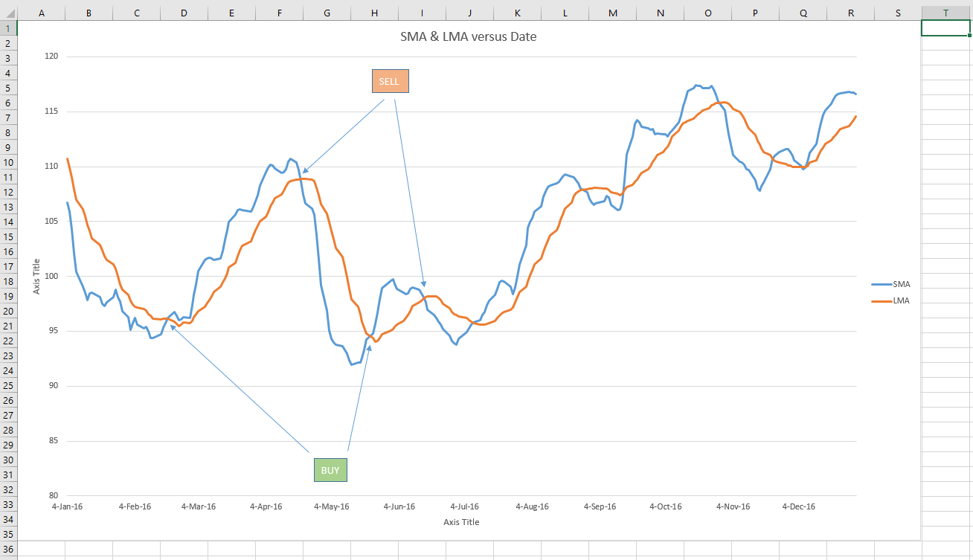973x560 pixels.
Task: Select column A header
Action: [x=42, y=13]
